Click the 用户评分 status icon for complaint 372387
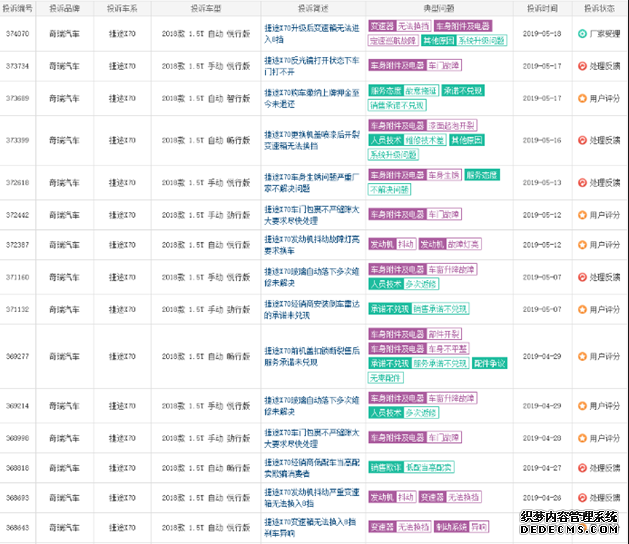This screenshot has height=544, width=629. click(x=582, y=245)
